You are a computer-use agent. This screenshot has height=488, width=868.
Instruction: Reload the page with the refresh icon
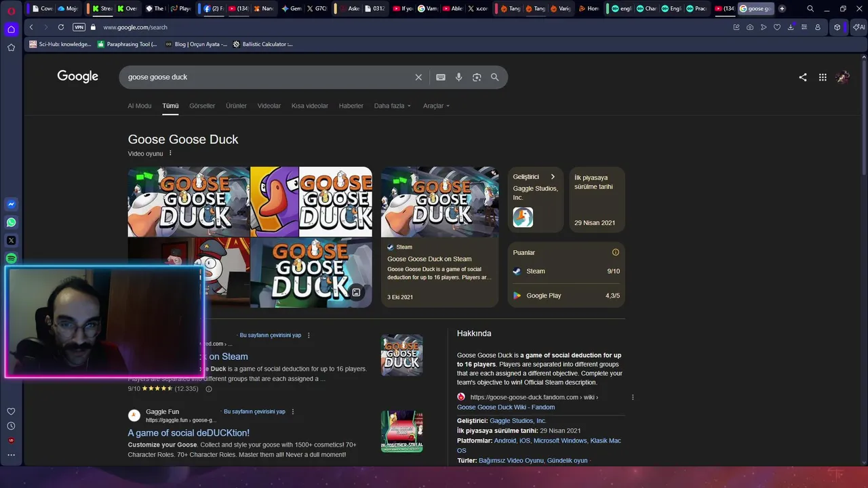[61, 27]
